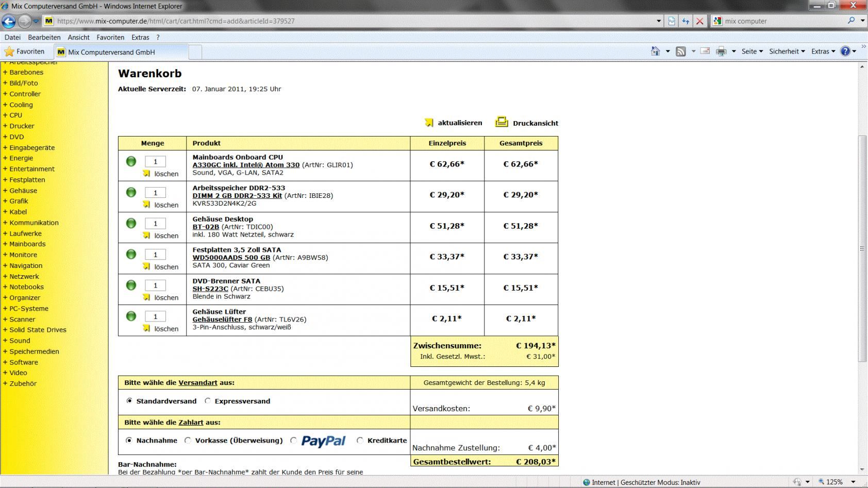
Task: Remove DIMM 2 GB kit via löschen
Action: 161,205
